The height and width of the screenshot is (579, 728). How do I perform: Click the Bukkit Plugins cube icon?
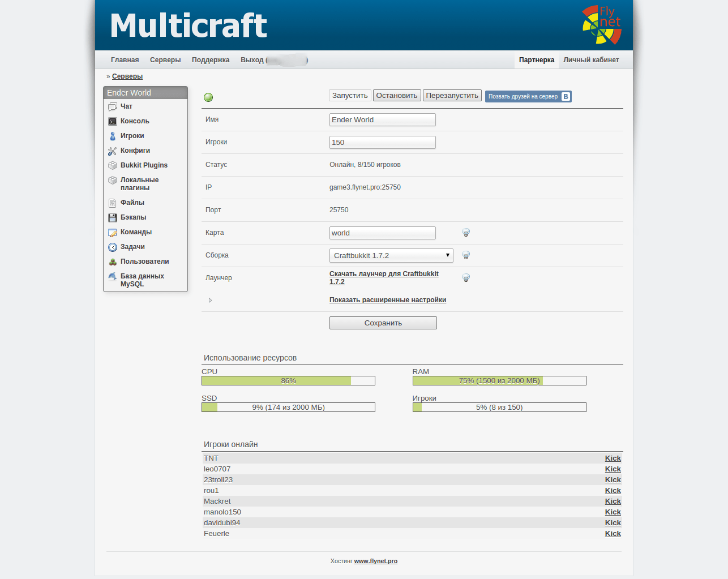click(x=113, y=165)
